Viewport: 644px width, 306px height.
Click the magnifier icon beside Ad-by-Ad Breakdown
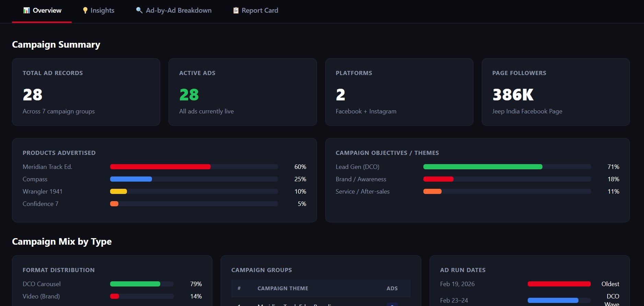click(x=139, y=10)
